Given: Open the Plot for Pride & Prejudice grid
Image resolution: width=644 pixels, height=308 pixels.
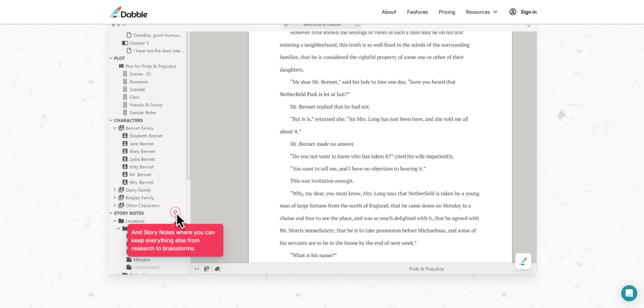Looking at the screenshot, I should pyautogui.click(x=150, y=66).
